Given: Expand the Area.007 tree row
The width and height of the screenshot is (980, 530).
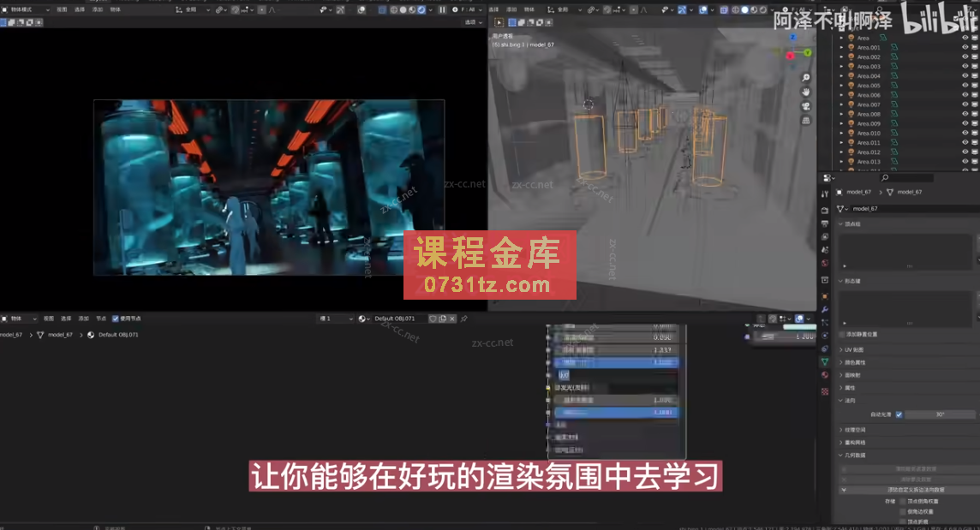Looking at the screenshot, I should click(841, 104).
